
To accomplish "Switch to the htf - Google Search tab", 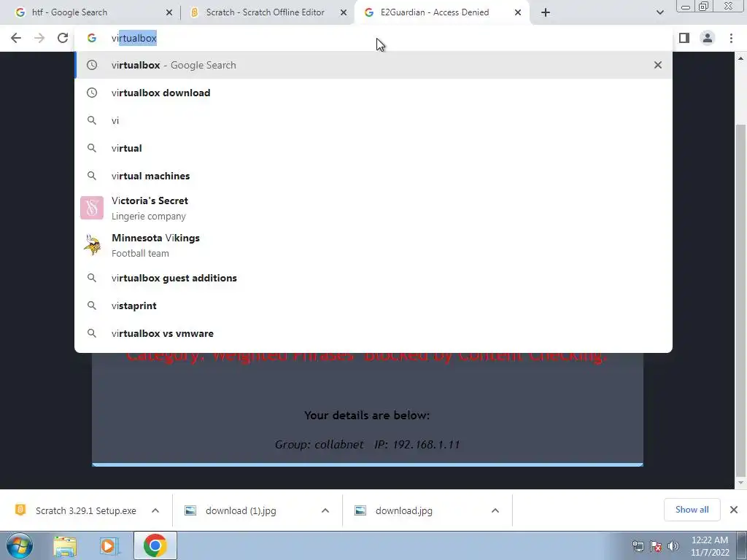I will pyautogui.click(x=94, y=12).
